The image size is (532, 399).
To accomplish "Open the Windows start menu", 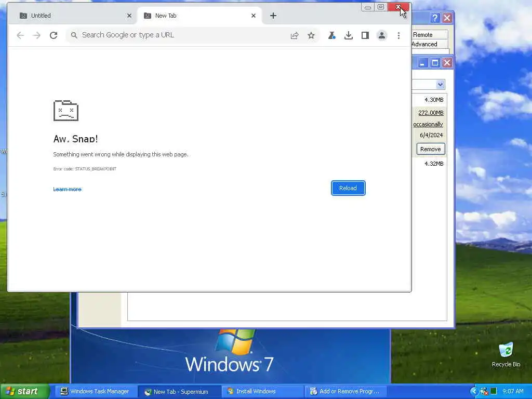I will [x=24, y=392].
